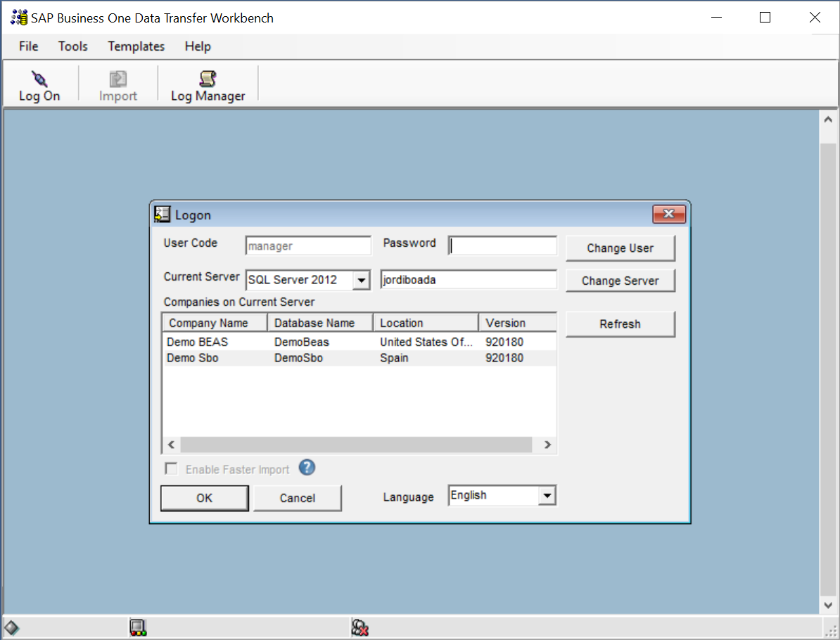Click the horizontal scrollbar track in companies list
This screenshot has height=640, width=840.
coord(356,444)
